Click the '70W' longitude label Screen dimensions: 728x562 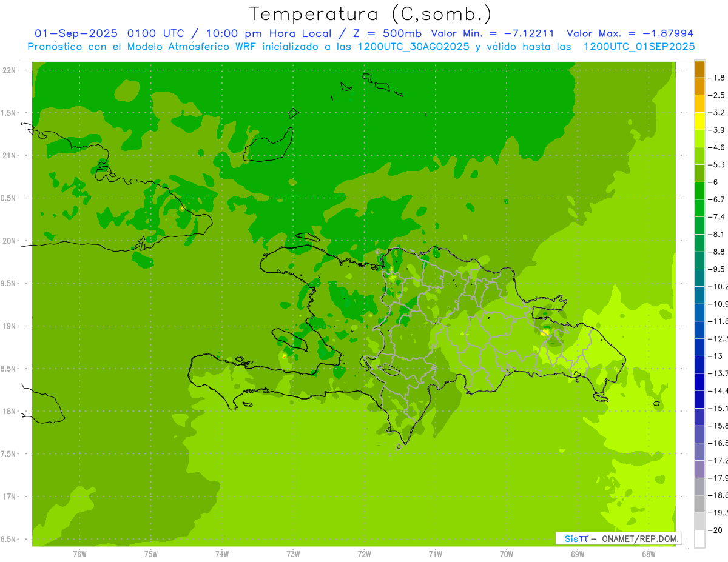[507, 554]
